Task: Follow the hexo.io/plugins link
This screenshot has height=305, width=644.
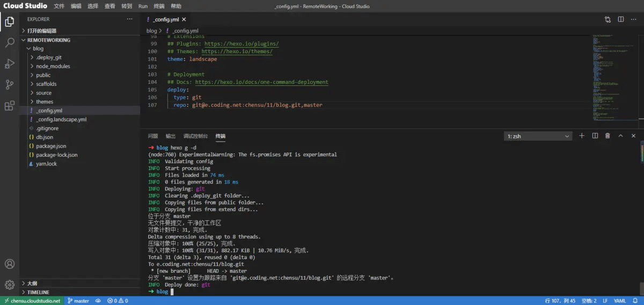Action: [241, 43]
